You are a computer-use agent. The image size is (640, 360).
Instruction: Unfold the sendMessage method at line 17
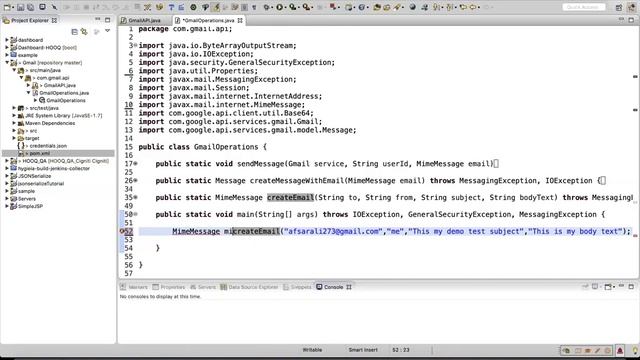[x=136, y=164]
